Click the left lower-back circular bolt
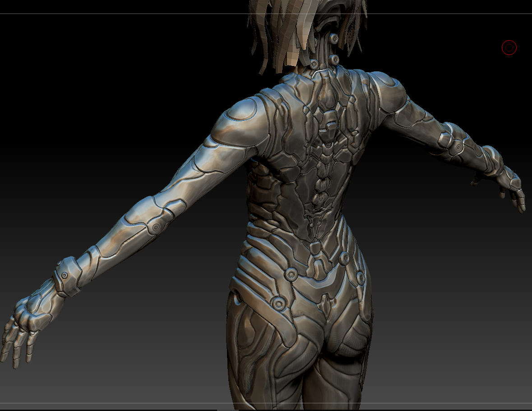This screenshot has height=411, width=532. 291,274
